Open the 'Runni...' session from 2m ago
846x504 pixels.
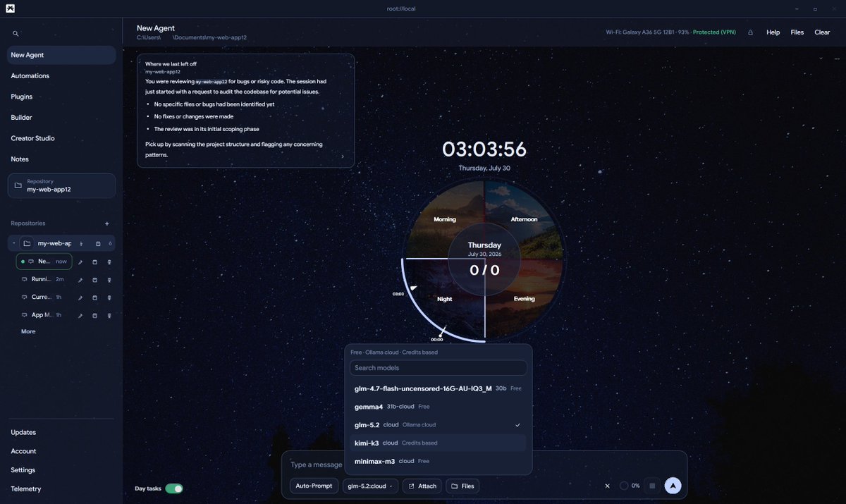point(44,279)
